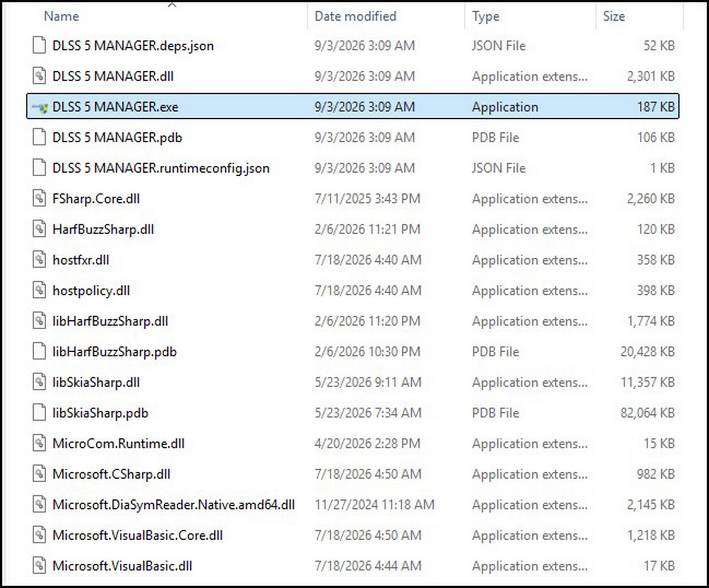Click the libSkiaSharp.dll file icon
Image resolution: width=709 pixels, height=588 pixels.
(x=39, y=382)
